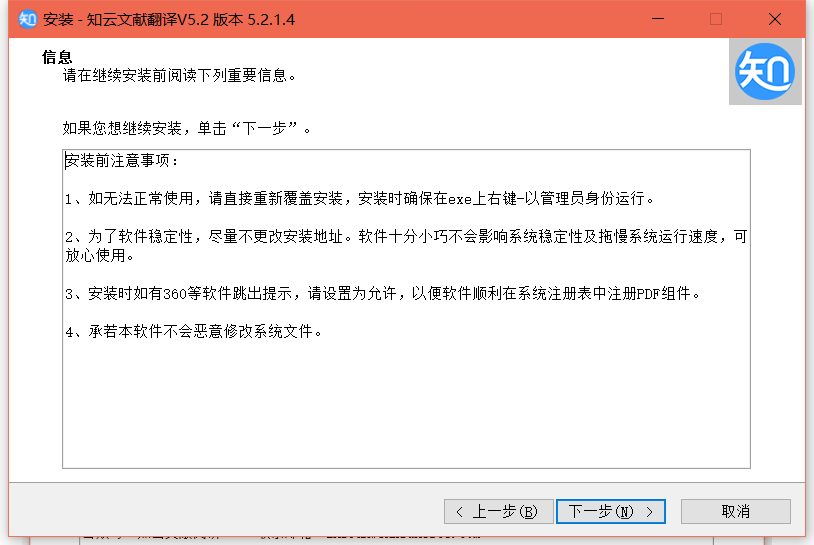The image size is (814, 545).
Task: Click the maximize button in title bar
Action: click(716, 19)
